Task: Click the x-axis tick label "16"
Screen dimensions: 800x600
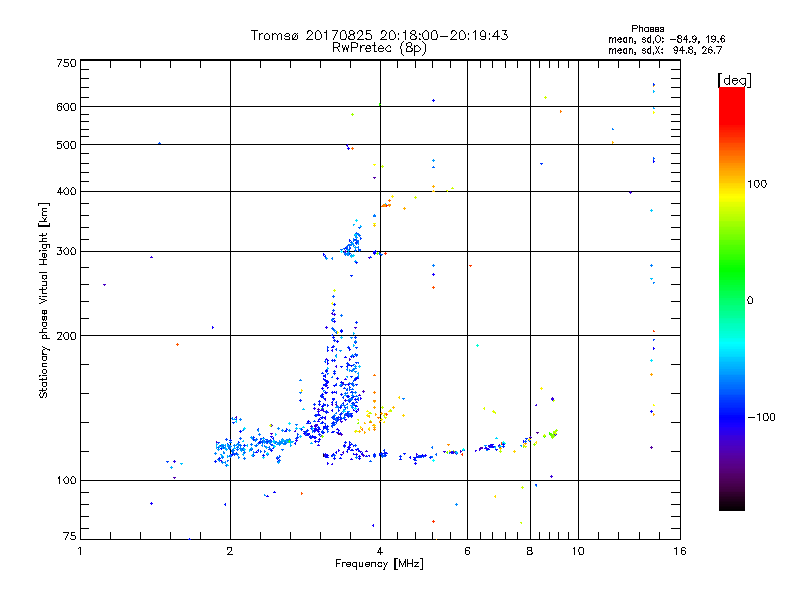Action: (x=680, y=551)
